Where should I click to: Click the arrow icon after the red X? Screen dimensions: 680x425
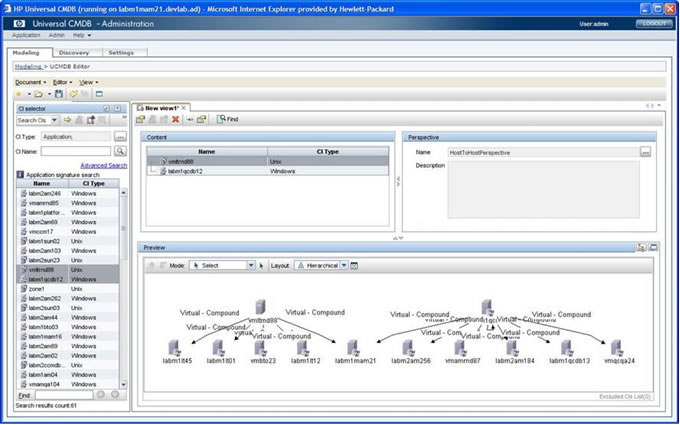pos(190,119)
